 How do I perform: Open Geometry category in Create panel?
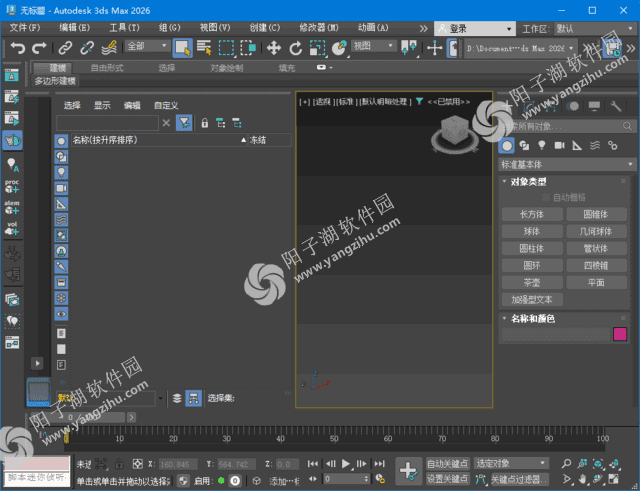(x=507, y=145)
